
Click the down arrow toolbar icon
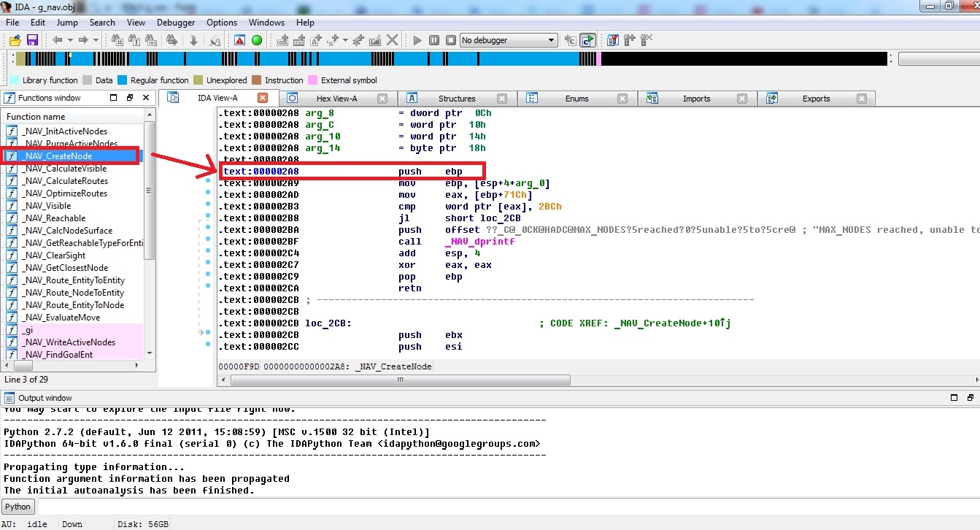193,40
